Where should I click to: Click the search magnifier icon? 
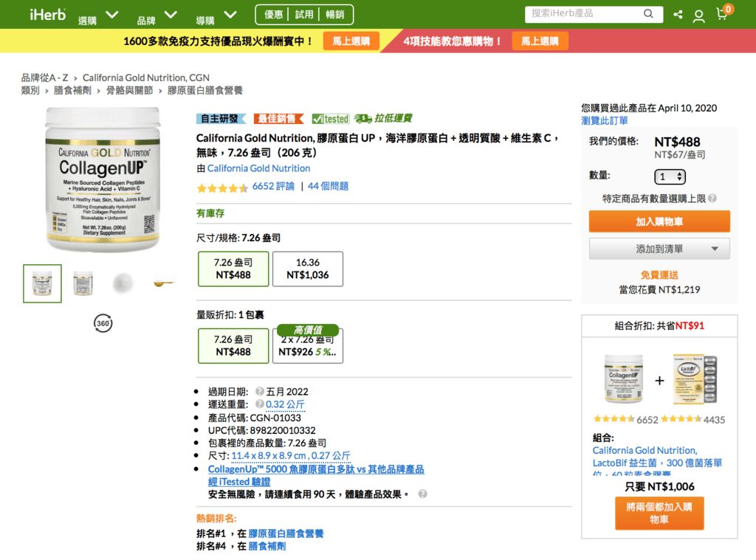pyautogui.click(x=648, y=14)
